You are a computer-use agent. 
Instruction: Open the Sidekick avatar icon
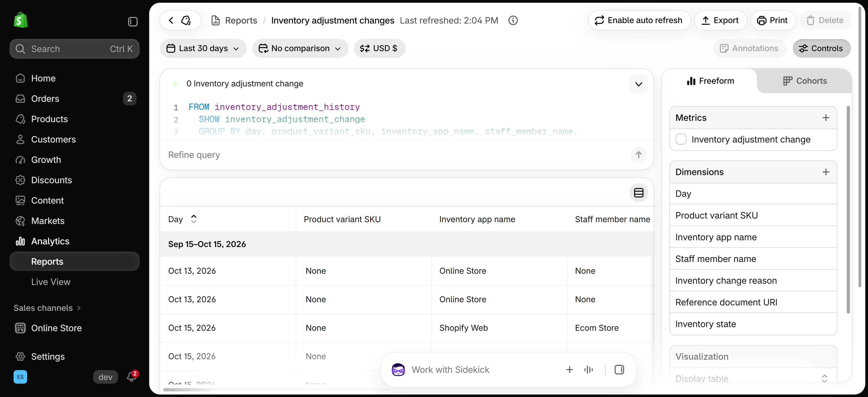point(398,370)
